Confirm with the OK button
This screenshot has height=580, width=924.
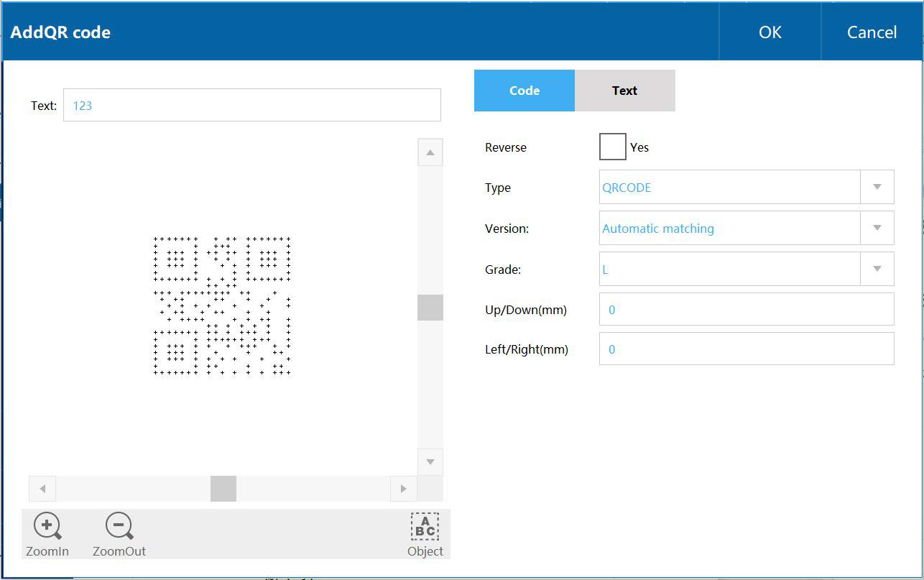(770, 32)
